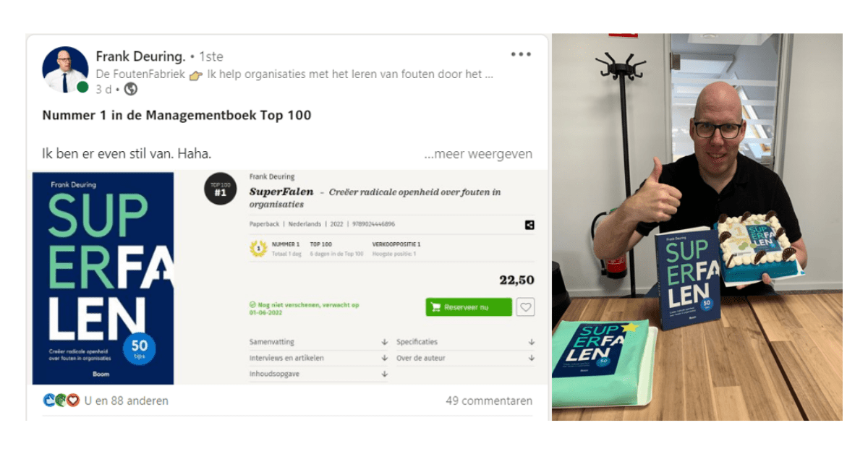Open the Frank Deuring name link
The width and height of the screenshot is (868, 454).
(x=140, y=56)
